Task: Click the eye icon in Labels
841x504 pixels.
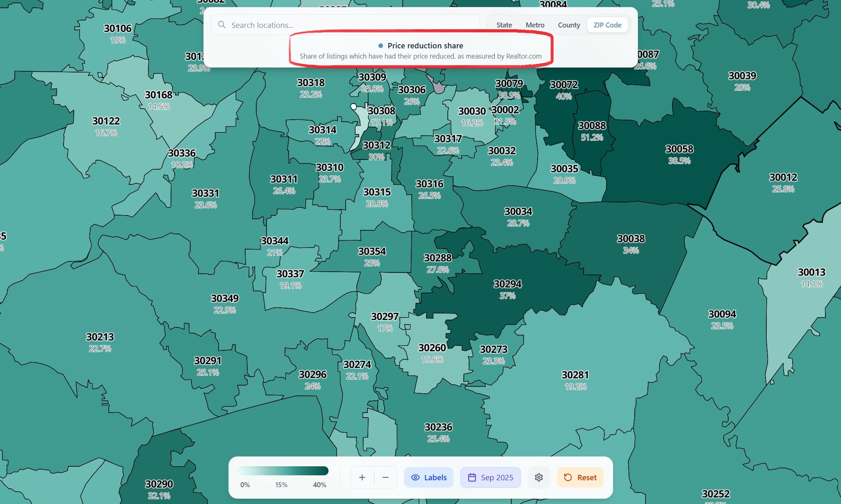Action: click(415, 477)
